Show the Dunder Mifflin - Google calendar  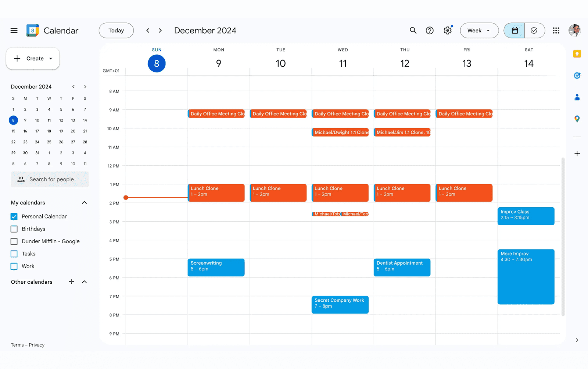[14, 241]
